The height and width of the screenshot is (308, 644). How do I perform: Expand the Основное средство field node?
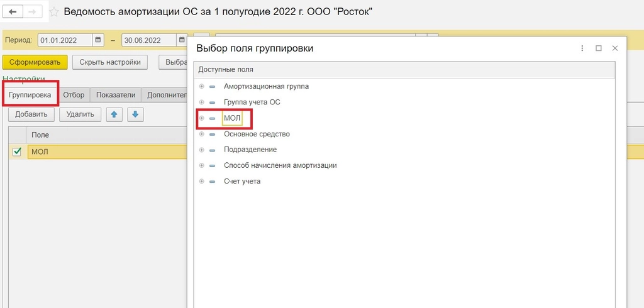[201, 134]
